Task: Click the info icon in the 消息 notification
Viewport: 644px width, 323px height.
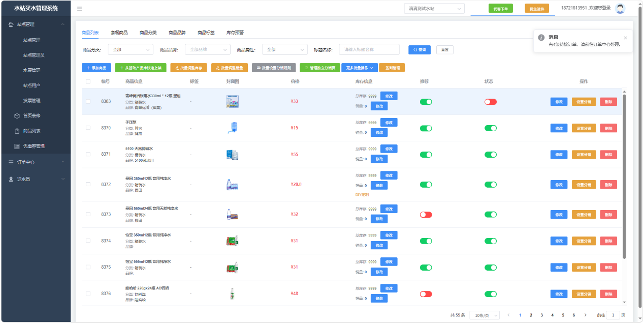Action: pyautogui.click(x=541, y=38)
